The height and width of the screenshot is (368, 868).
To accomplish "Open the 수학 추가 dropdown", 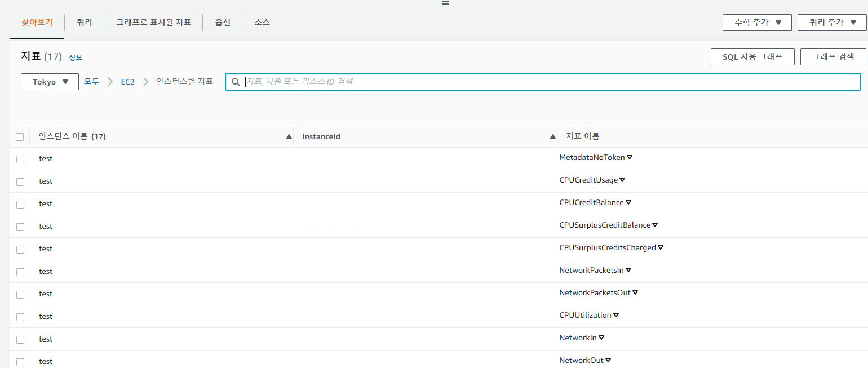I will (x=757, y=23).
